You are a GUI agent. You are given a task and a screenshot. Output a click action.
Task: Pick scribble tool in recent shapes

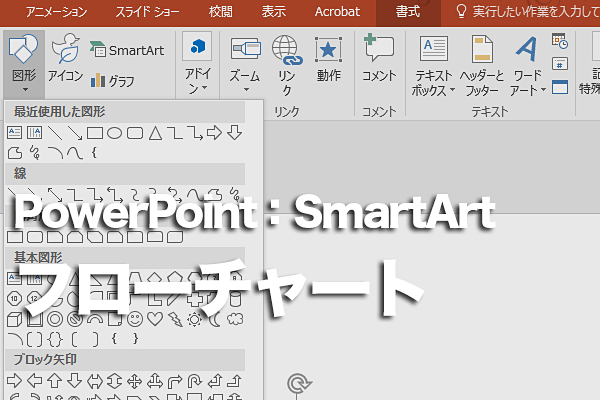coord(35,153)
